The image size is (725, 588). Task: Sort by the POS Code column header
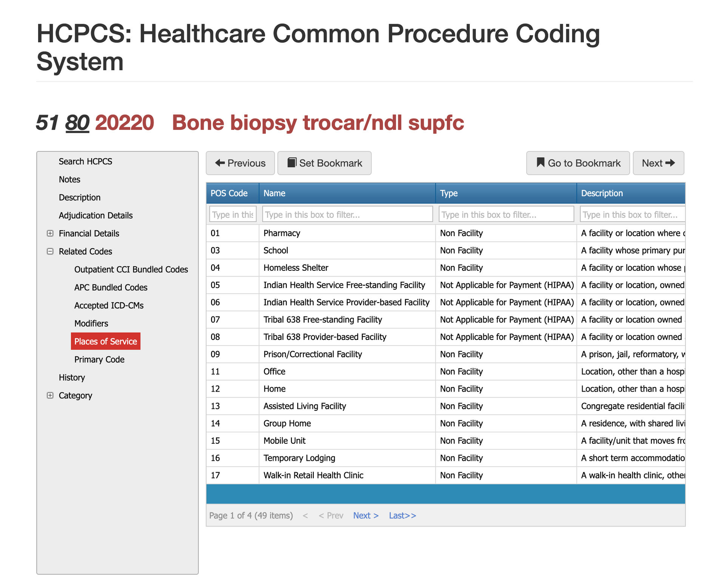pyautogui.click(x=229, y=193)
